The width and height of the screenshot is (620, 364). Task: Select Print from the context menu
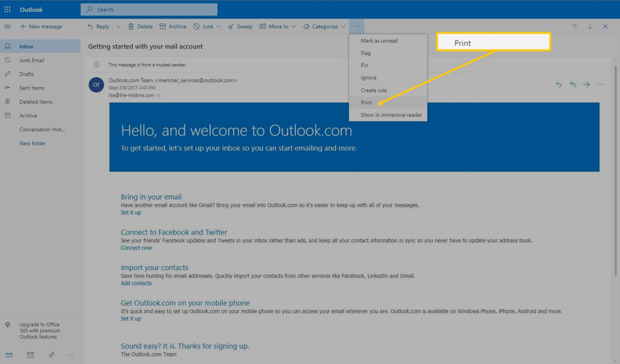(366, 102)
